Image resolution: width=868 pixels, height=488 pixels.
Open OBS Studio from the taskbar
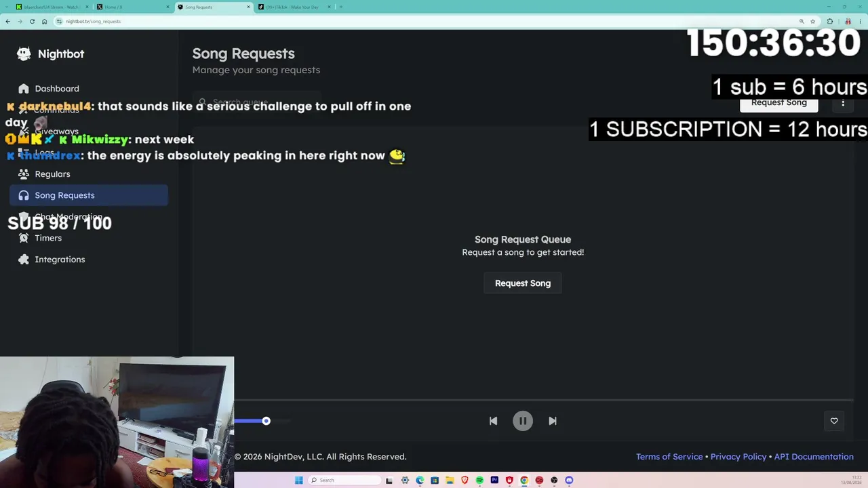point(554,481)
